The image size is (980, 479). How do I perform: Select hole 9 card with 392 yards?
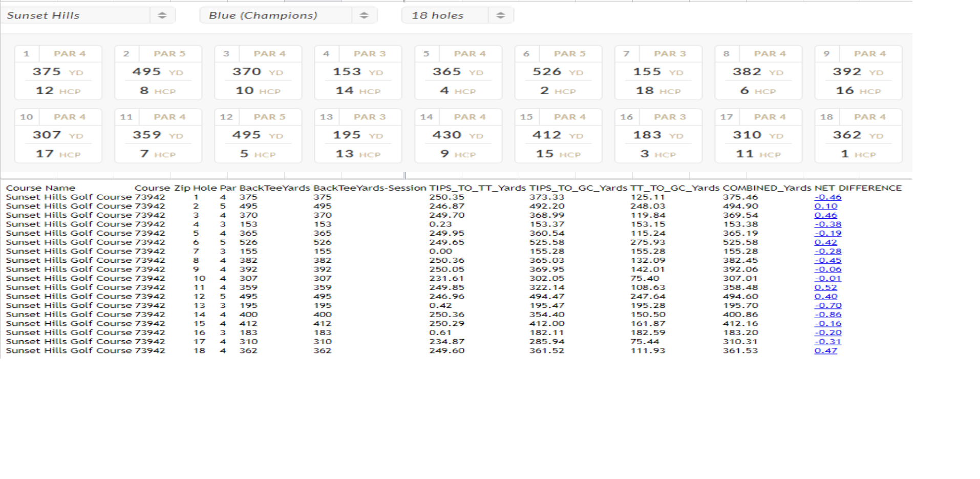pos(859,73)
